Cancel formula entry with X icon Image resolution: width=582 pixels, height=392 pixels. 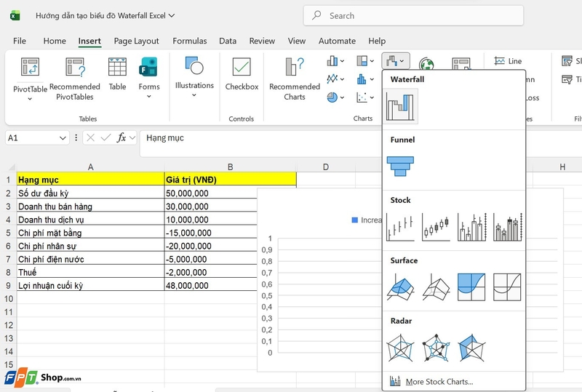click(x=90, y=137)
